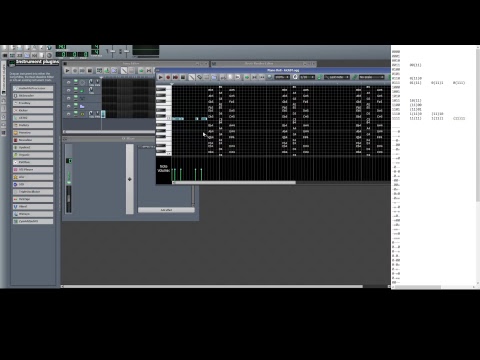Select the draw pencil tool in Piano Roll
480x360 pixels.
click(192, 77)
